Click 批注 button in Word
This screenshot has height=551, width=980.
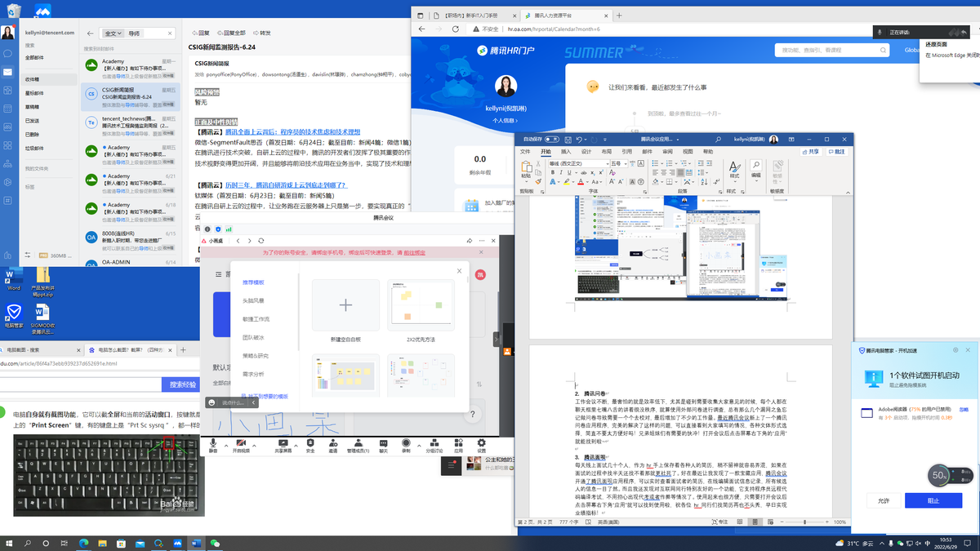coord(837,152)
